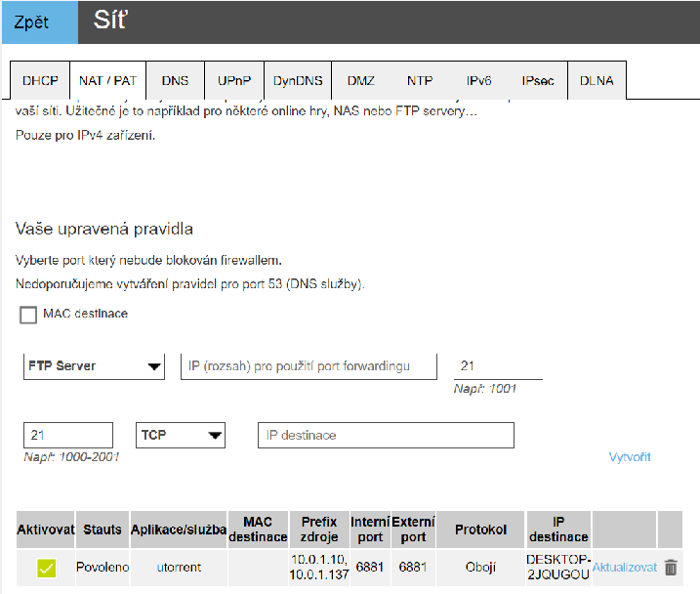Switch to the NTP tab
700x594 pixels.
click(x=420, y=81)
